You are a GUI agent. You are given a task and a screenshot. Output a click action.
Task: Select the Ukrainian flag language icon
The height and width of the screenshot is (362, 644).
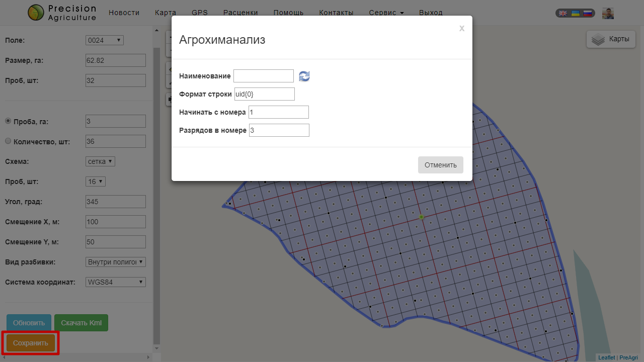[575, 14]
